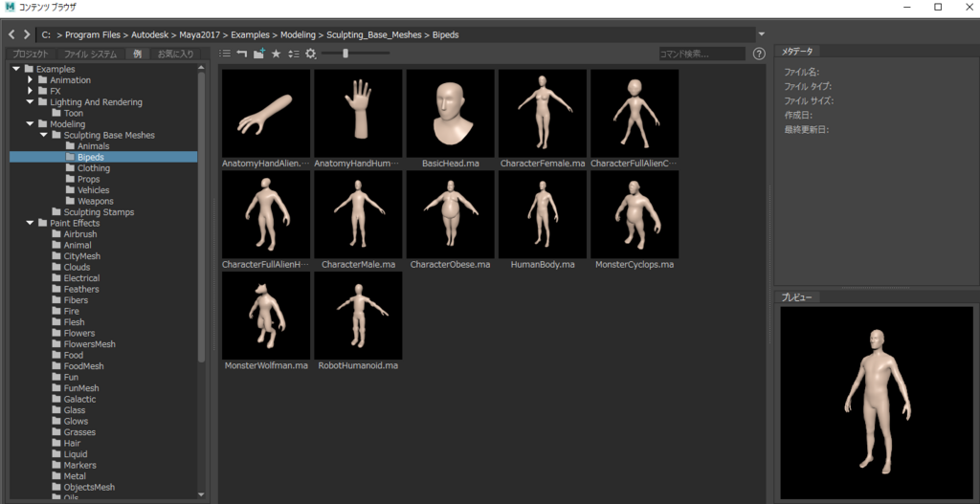980x504 pixels.
Task: Open the gear settings icon
Action: point(311,54)
